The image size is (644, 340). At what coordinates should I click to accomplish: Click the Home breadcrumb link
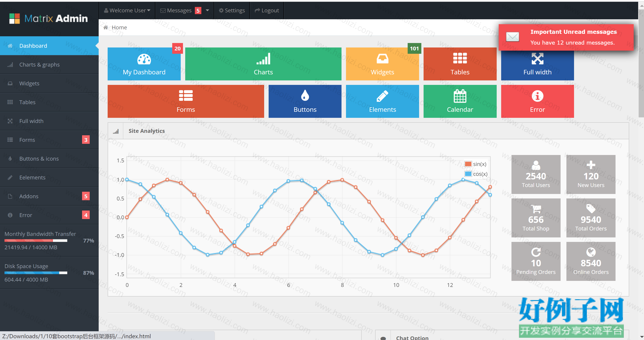[x=119, y=28]
